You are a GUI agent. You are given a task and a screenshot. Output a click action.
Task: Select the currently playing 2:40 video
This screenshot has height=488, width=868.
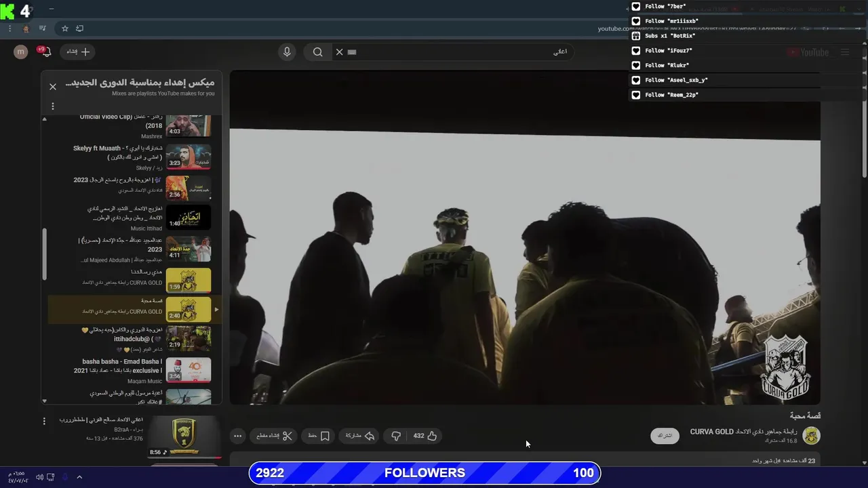point(135,310)
